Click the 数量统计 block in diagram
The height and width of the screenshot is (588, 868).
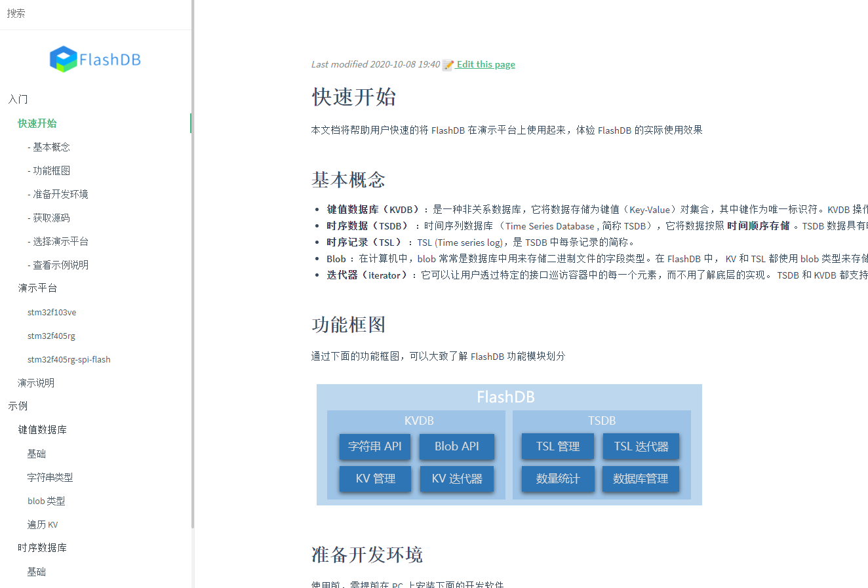point(558,479)
